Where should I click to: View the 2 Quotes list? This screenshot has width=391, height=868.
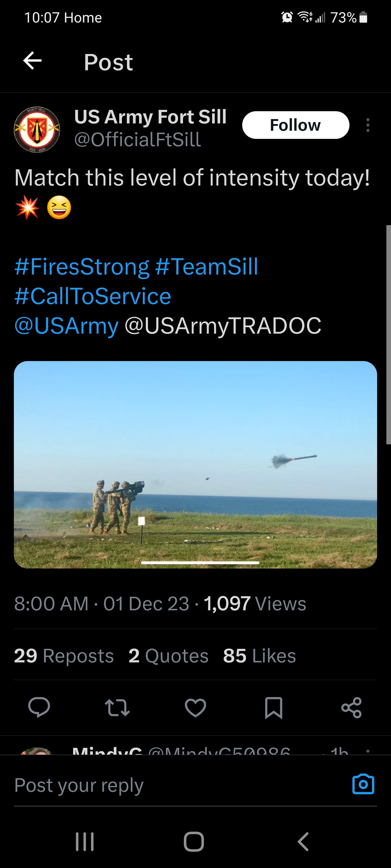tap(168, 656)
